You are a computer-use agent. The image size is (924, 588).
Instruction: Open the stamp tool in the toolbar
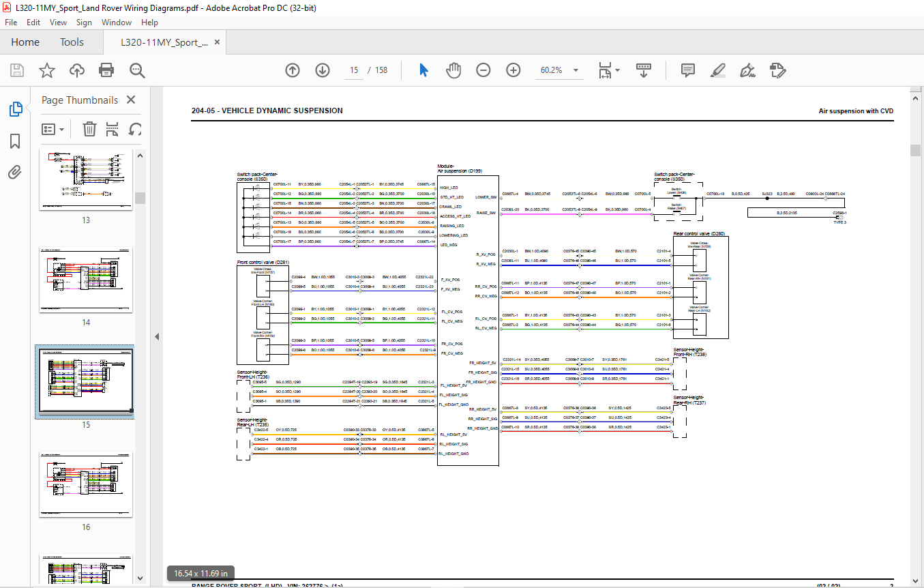777,70
